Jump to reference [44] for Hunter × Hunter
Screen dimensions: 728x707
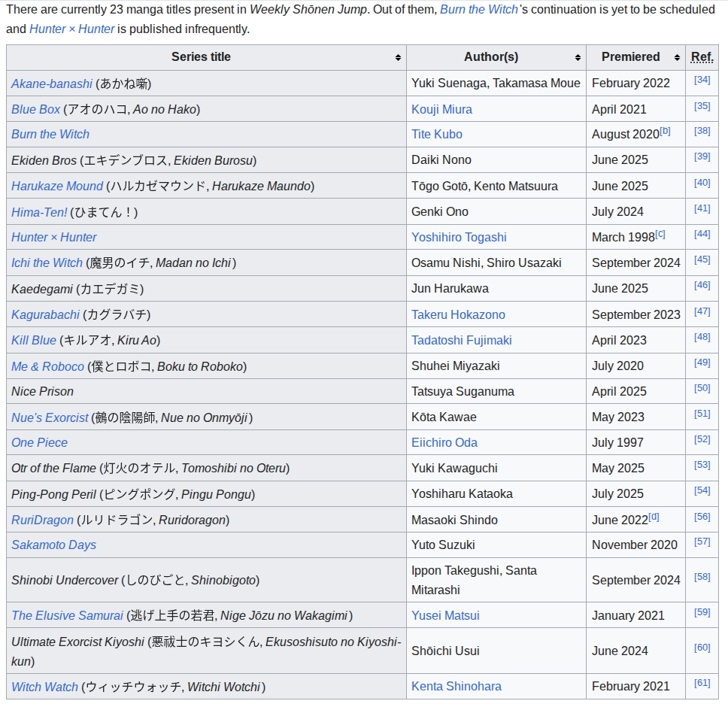click(702, 235)
